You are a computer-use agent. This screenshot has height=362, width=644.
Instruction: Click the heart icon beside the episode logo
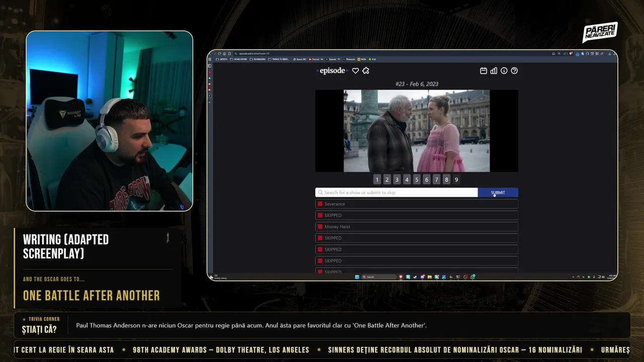point(355,71)
